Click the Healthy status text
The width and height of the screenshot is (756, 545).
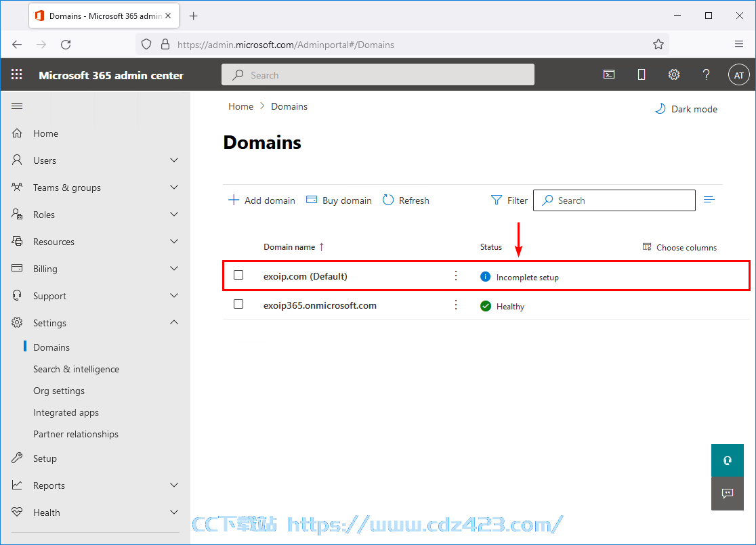click(510, 307)
